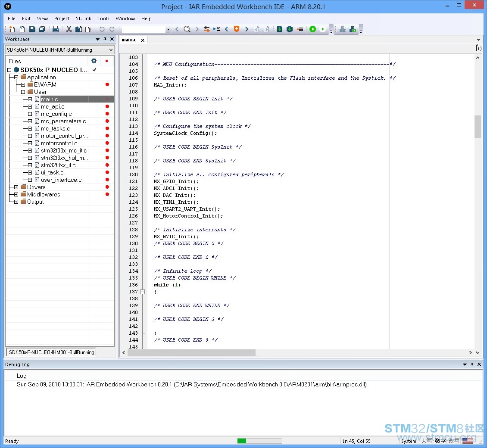Screen dimensions: 487x448
Task: Open workspace options gear icon
Action: tap(94, 61)
